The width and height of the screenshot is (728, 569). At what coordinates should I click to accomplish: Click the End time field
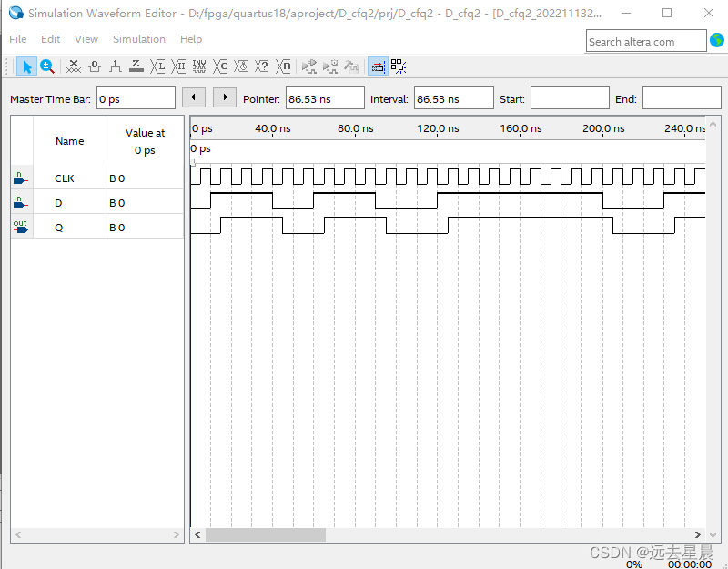(682, 98)
